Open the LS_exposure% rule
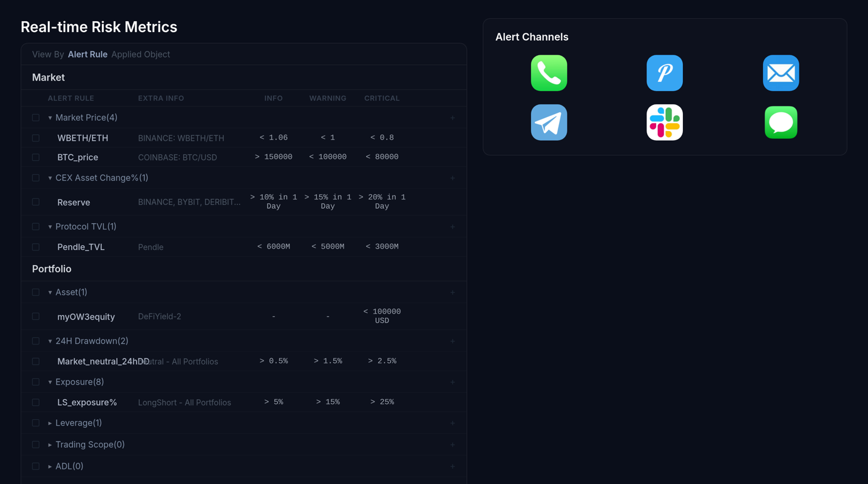The image size is (868, 484). 87,402
